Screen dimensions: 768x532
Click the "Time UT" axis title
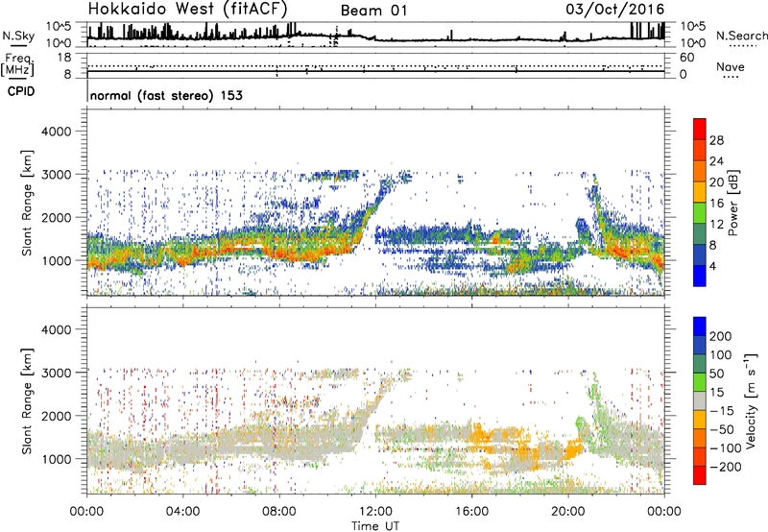(375, 526)
